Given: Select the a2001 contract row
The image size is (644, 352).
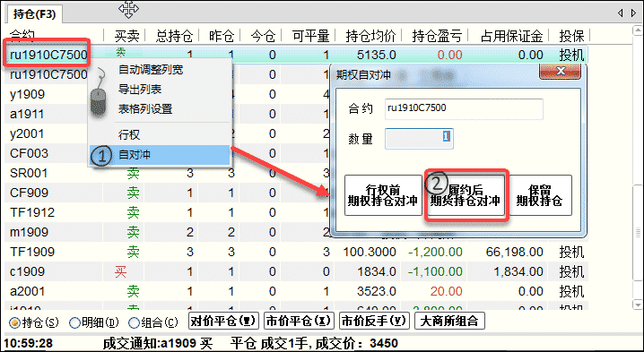Looking at the screenshot, I should [296, 291].
